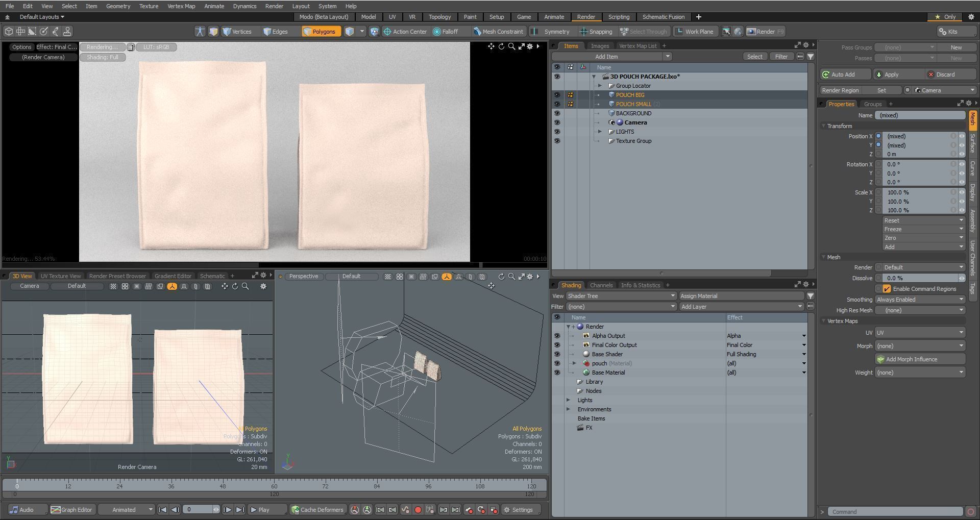Hide LIGHTS group
The image size is (980, 520).
(557, 132)
